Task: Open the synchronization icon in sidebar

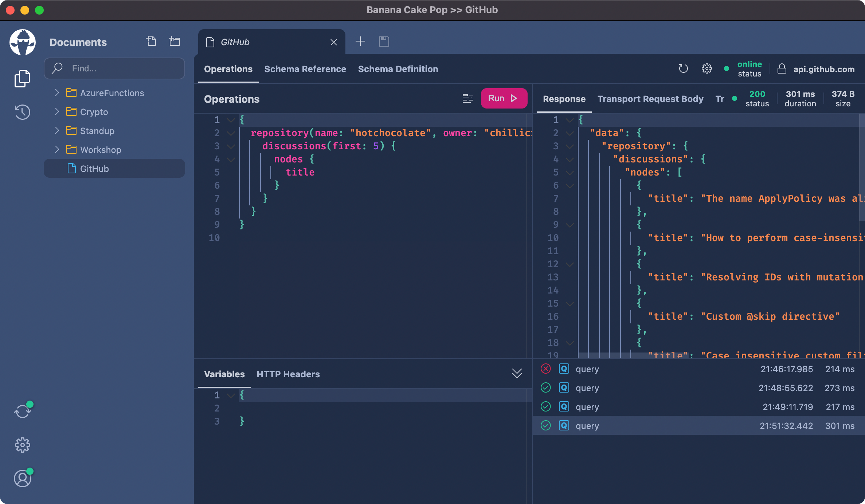Action: coord(23,412)
